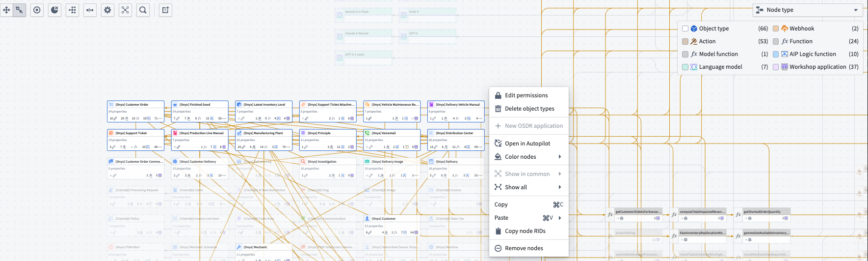Click the phone icon on Voicemail node

tap(367, 133)
